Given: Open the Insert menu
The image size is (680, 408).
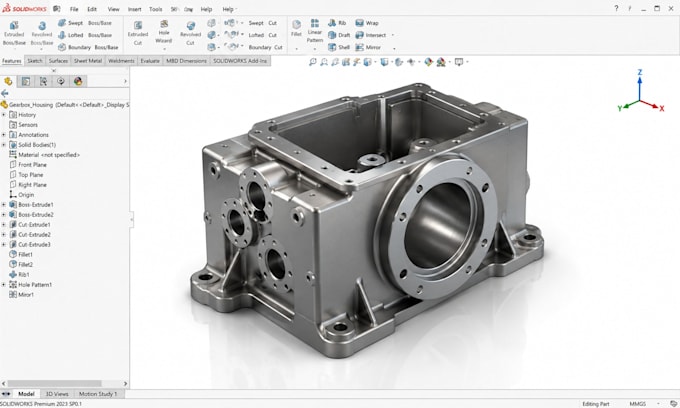Looking at the screenshot, I should click(x=134, y=9).
